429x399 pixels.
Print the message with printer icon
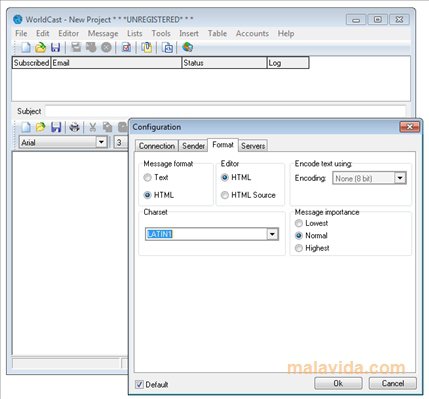coord(74,127)
